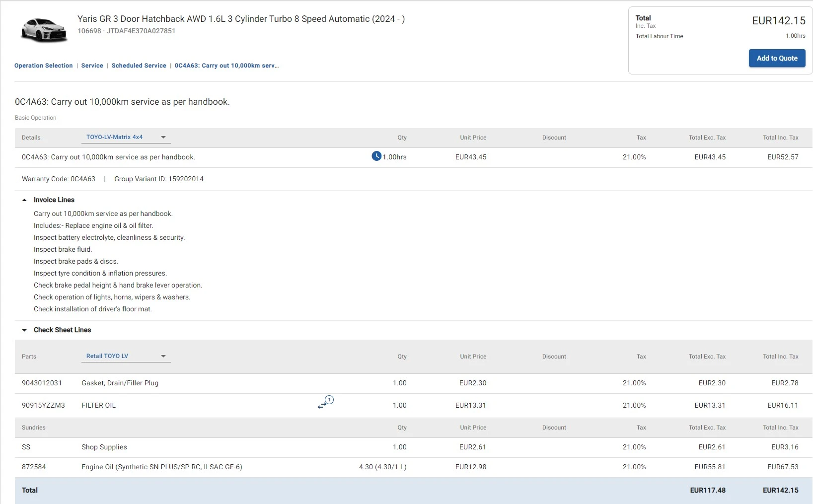813x504 pixels.
Task: Click part number 9043012031
Action: pyautogui.click(x=42, y=383)
